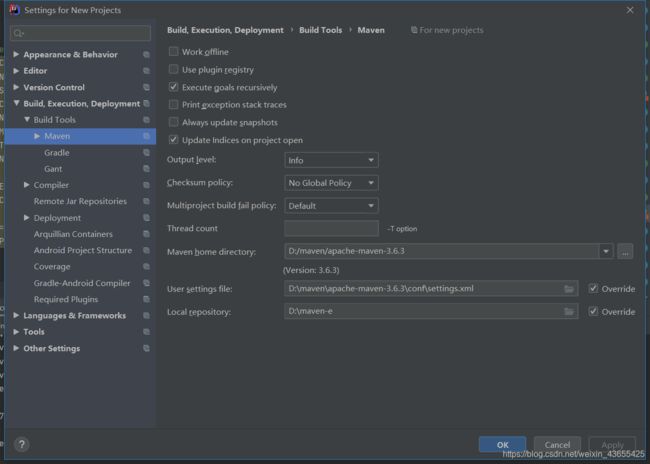Click folder browse icon in Local repository
This screenshot has width=650, height=464.
569,311
